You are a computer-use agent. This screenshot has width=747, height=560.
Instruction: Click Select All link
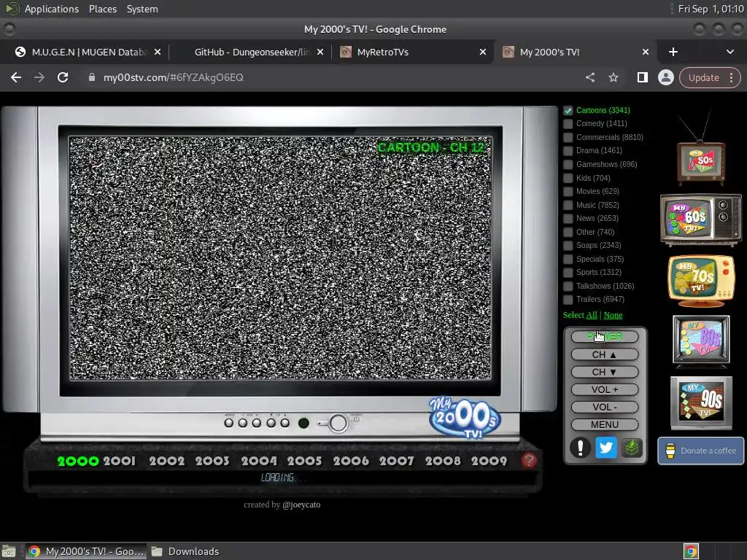click(x=592, y=315)
